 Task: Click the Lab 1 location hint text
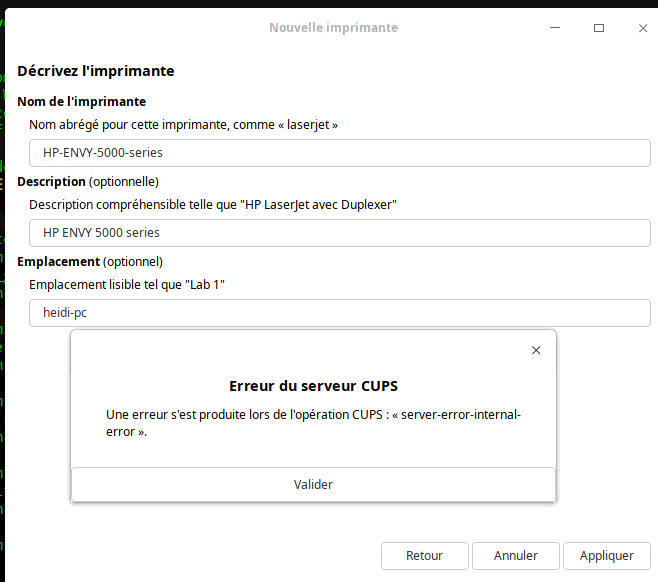coord(127,285)
